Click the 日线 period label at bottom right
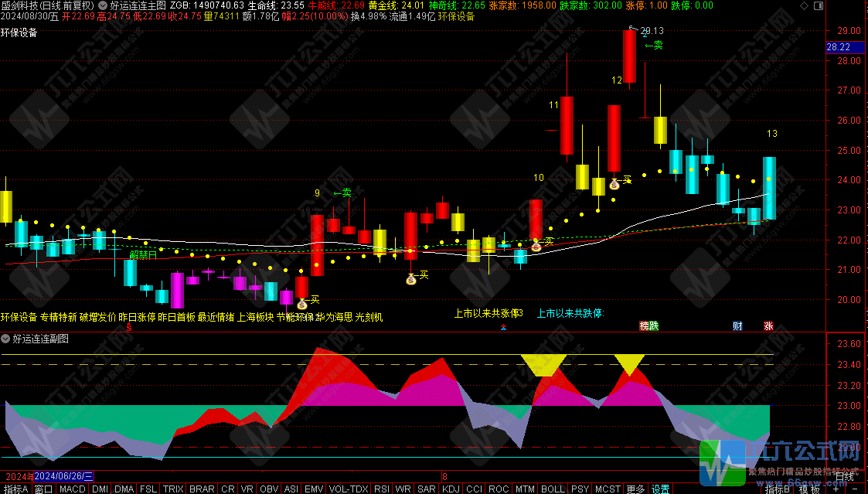This screenshot has width=868, height=494. 844,477
